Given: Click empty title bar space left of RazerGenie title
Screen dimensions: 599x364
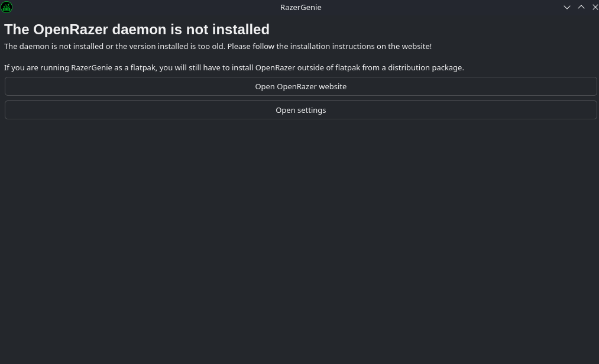Looking at the screenshot, I should [148, 7].
